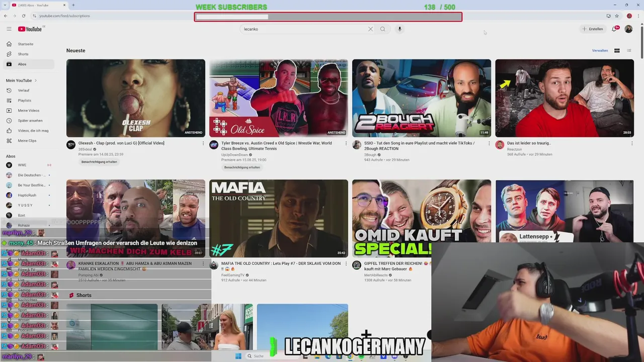Screen dimensions: 644x362
Task: Open the Chrome tab search dropdown
Action: click(x=6, y=5)
